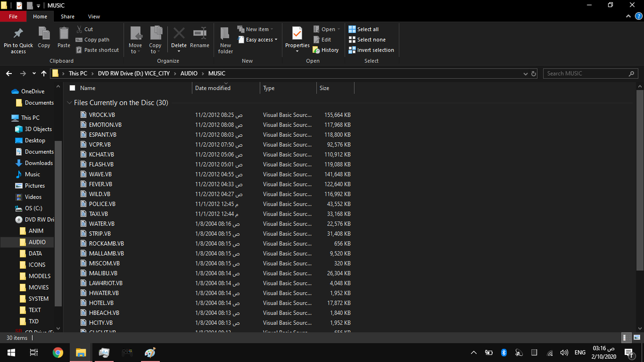Click Select none

tap(367, 40)
